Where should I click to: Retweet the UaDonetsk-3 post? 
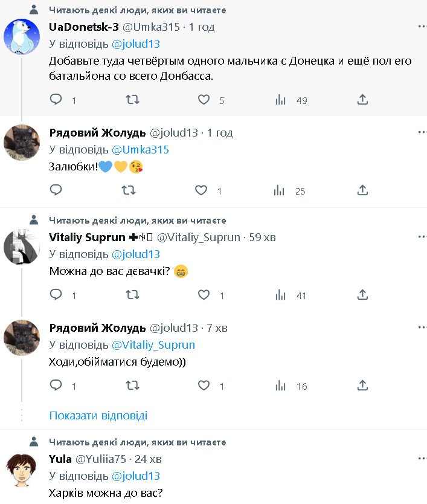tap(132, 100)
